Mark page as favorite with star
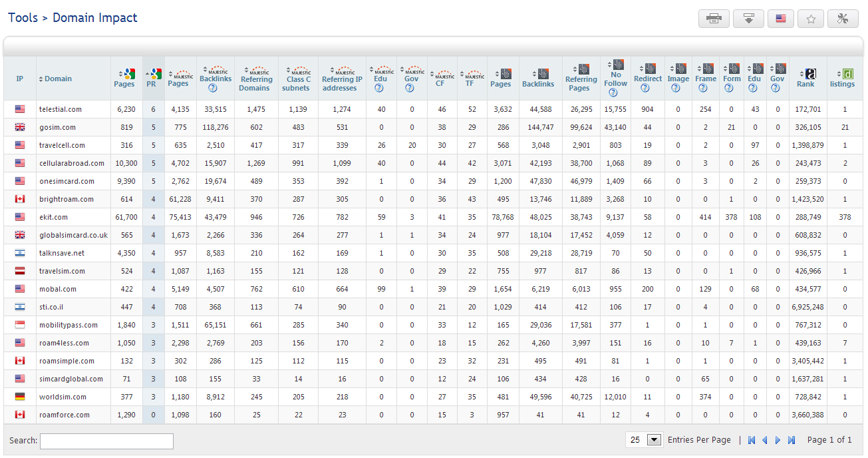The width and height of the screenshot is (868, 458). tap(811, 19)
